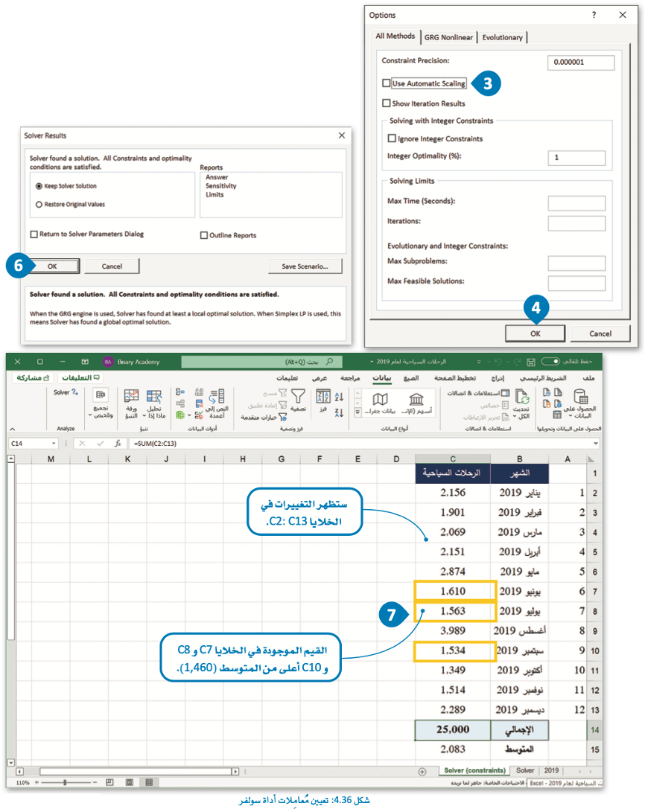The width and height of the screenshot is (645, 812).
Task: Expand the formula bar
Action: pos(596,444)
